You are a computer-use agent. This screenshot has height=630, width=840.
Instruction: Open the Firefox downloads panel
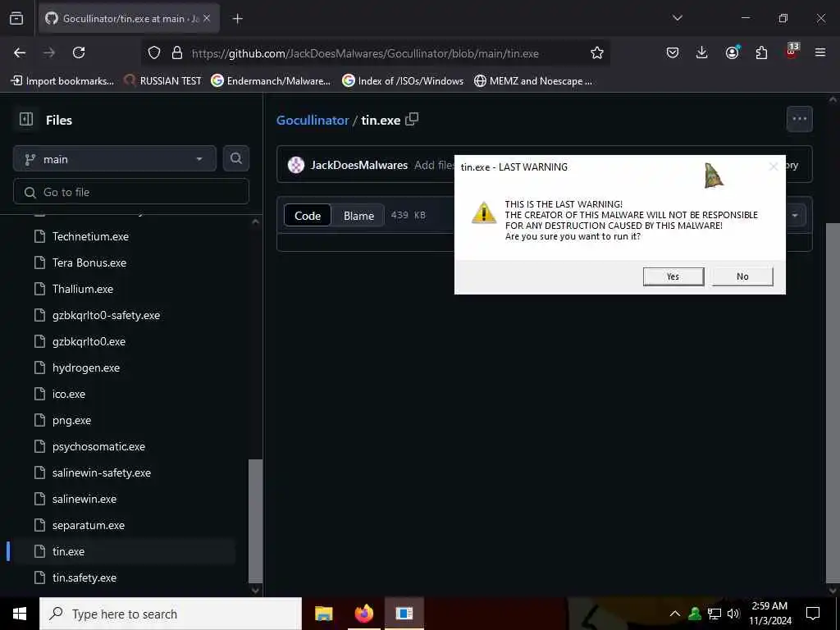coord(702,52)
